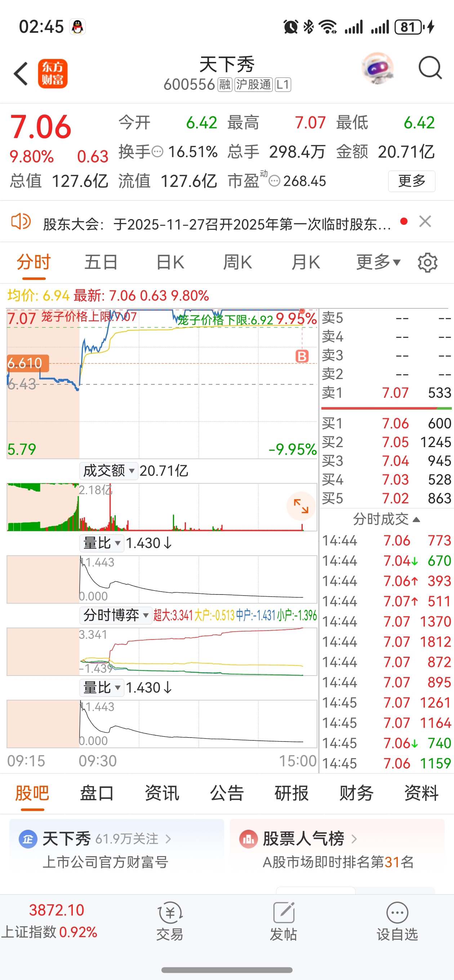Open 天下秀 61.9万关注 card chevron
454x980 pixels.
168,839
